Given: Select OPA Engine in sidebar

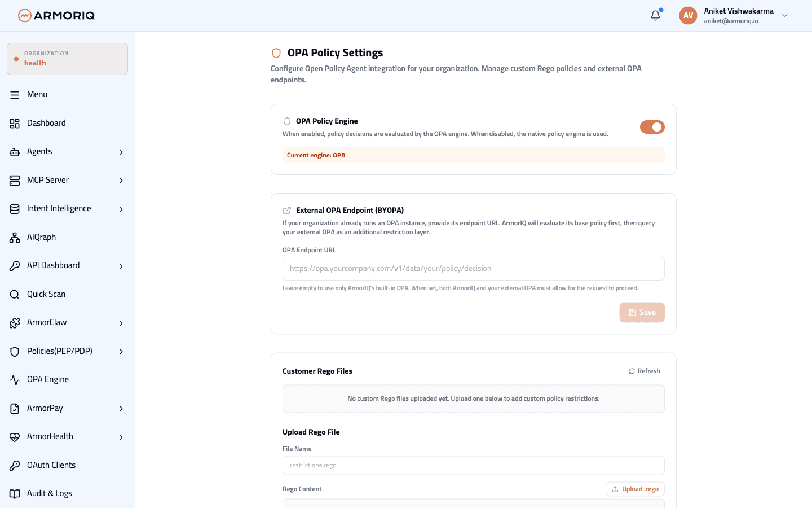Looking at the screenshot, I should click(67, 379).
